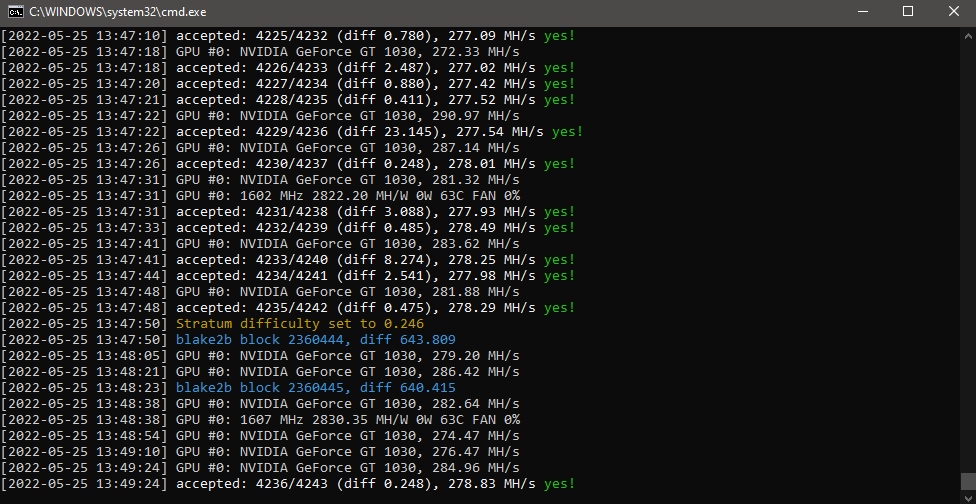
Task: Click the '1602 MHz 2822.20 MH/W' stats line
Action: coord(260,196)
